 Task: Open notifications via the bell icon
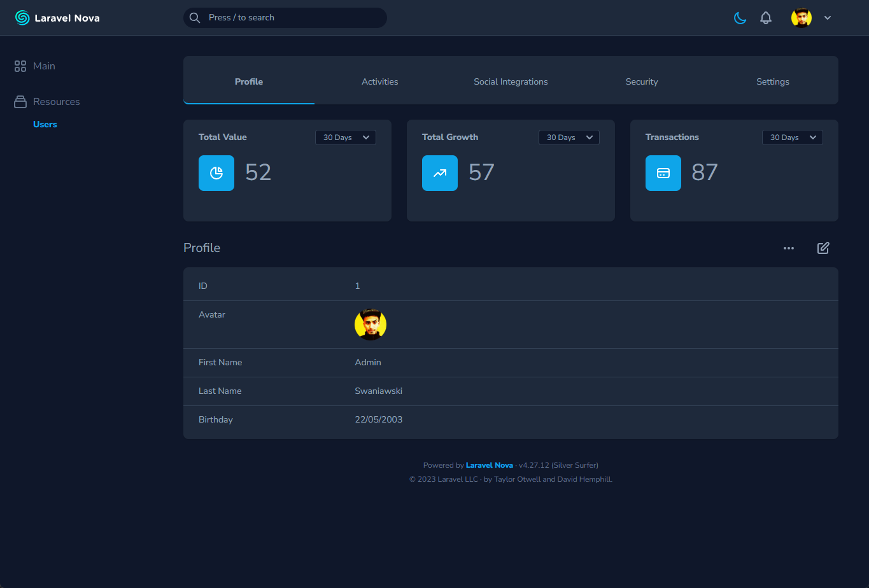(766, 18)
